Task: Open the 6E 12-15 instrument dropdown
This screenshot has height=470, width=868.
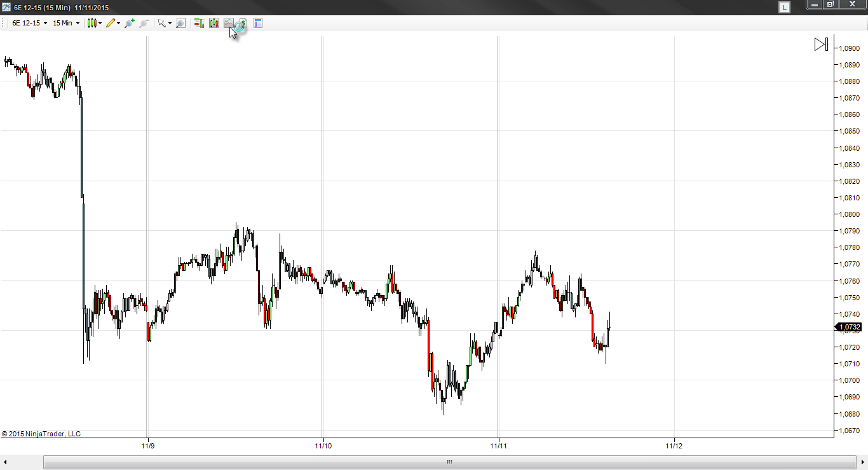Action: (29, 23)
